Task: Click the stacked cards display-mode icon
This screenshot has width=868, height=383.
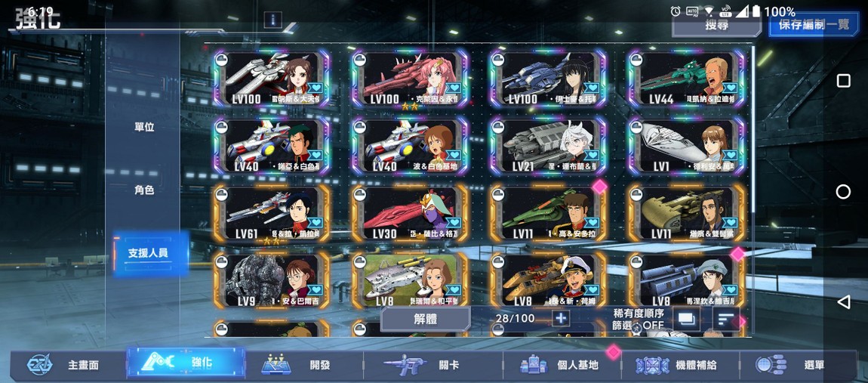Action: (686, 320)
